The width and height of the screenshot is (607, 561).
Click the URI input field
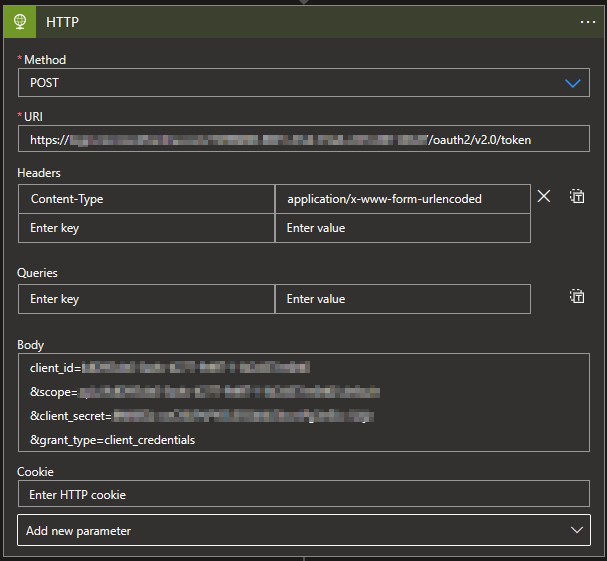pos(304,139)
